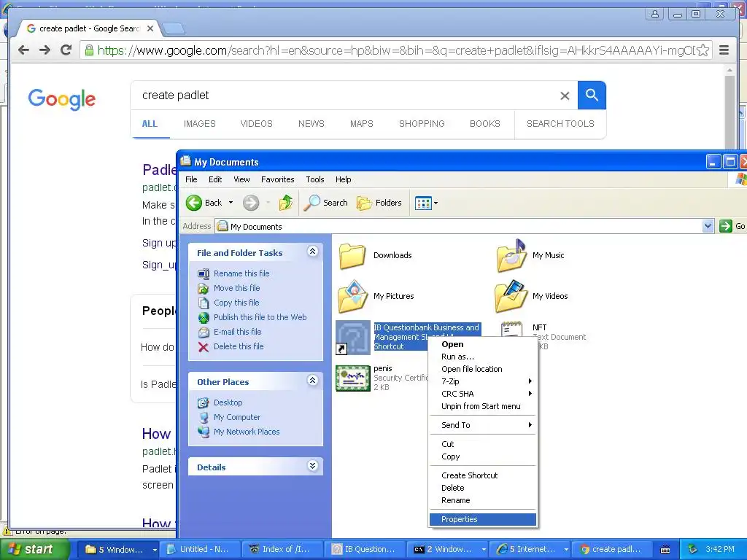Open Back button history dropdown arrow
This screenshot has height=560, width=747.
[231, 203]
